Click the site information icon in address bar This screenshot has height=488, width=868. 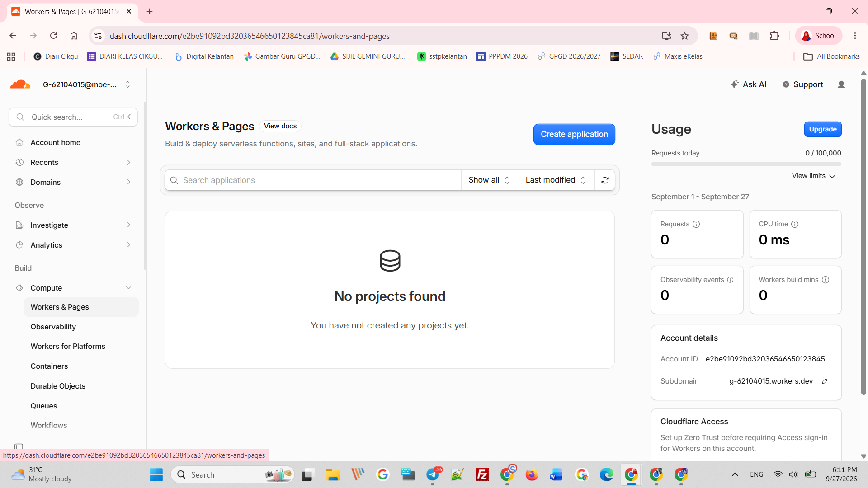coord(98,36)
